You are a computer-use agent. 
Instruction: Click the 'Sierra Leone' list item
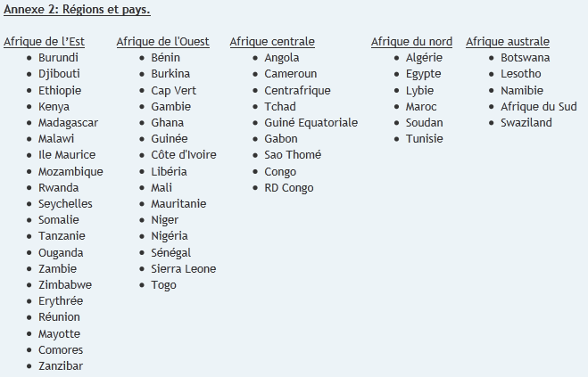pyautogui.click(x=184, y=269)
